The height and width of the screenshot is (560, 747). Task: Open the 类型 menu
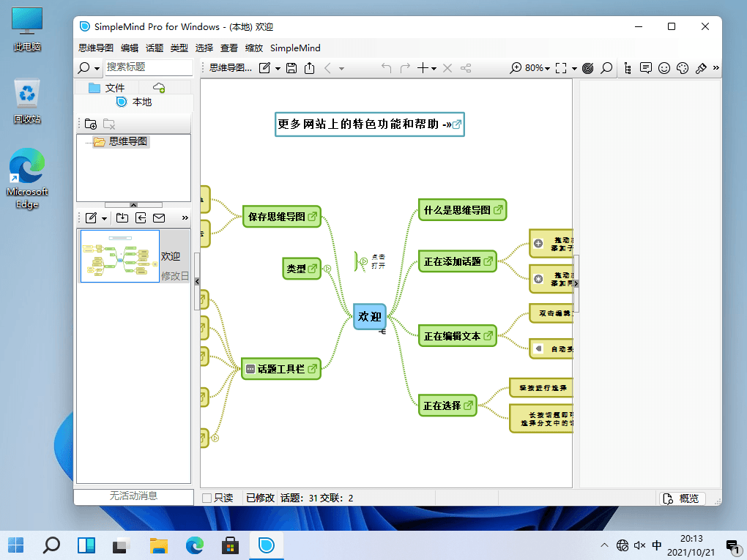tap(179, 48)
